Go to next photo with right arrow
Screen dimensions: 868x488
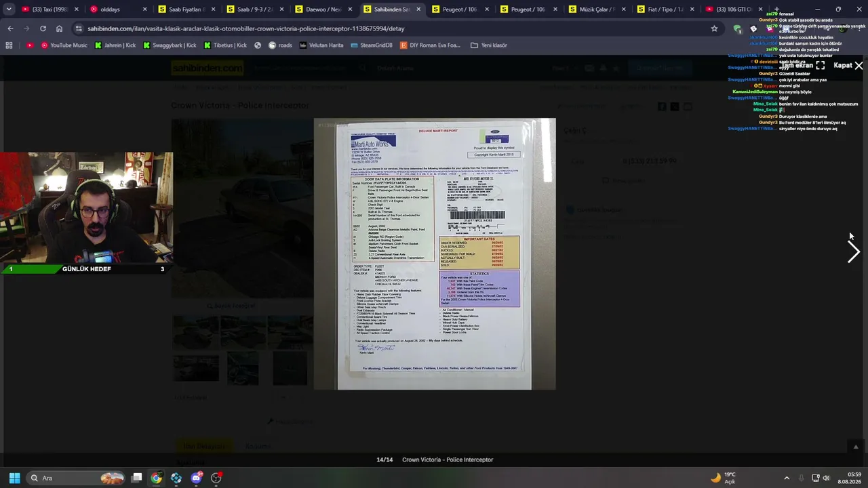click(853, 251)
